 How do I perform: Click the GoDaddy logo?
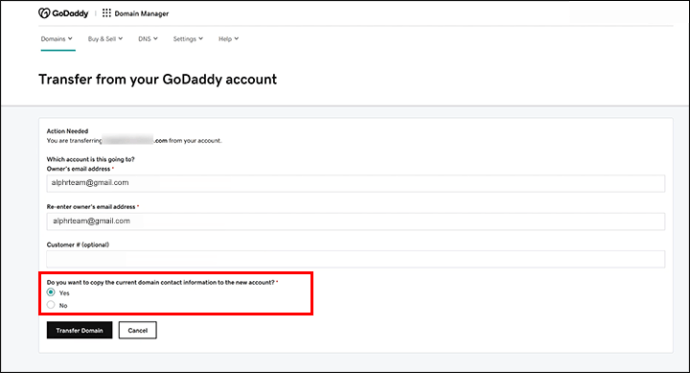(63, 13)
